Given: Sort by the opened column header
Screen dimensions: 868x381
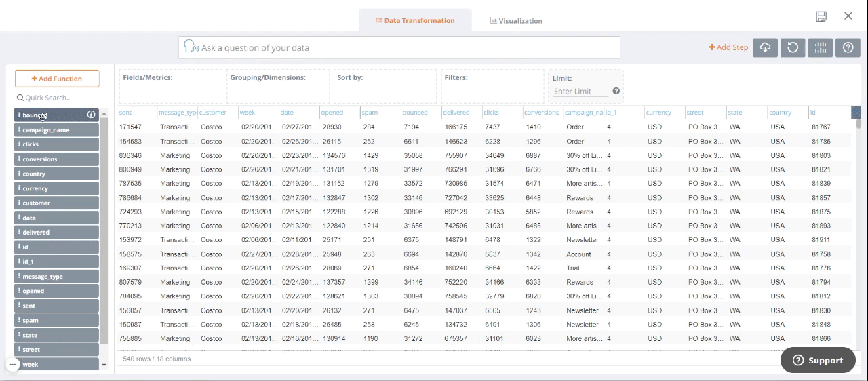Looking at the screenshot, I should coord(332,113).
